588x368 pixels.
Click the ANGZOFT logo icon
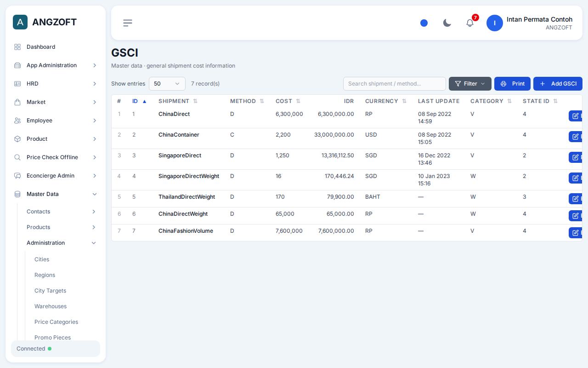pos(20,22)
